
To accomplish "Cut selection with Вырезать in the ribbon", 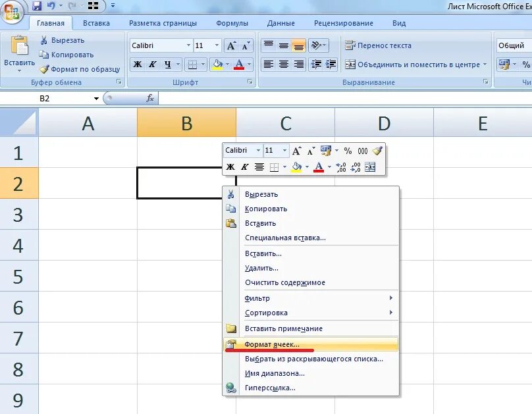I will point(62,40).
